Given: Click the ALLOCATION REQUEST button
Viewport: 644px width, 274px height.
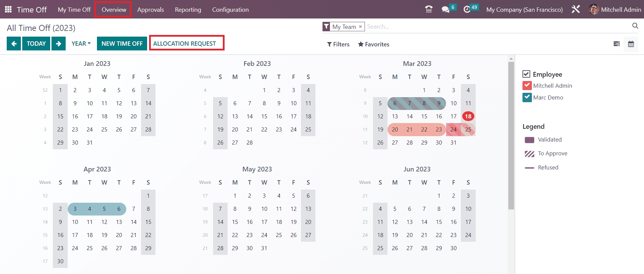Looking at the screenshot, I should pos(184,44).
